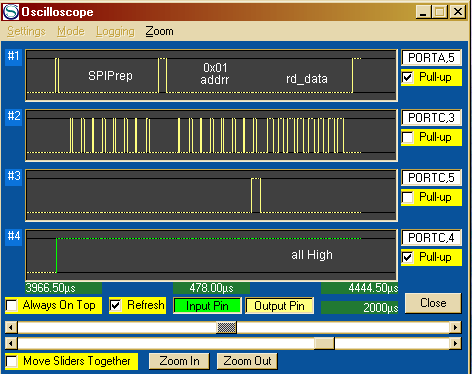
Task: Enable the Always On Top checkbox
Action: point(12,305)
